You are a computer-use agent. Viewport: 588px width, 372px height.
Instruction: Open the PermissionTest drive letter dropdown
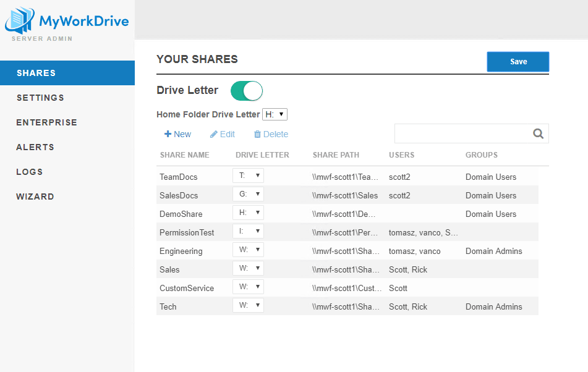248,231
